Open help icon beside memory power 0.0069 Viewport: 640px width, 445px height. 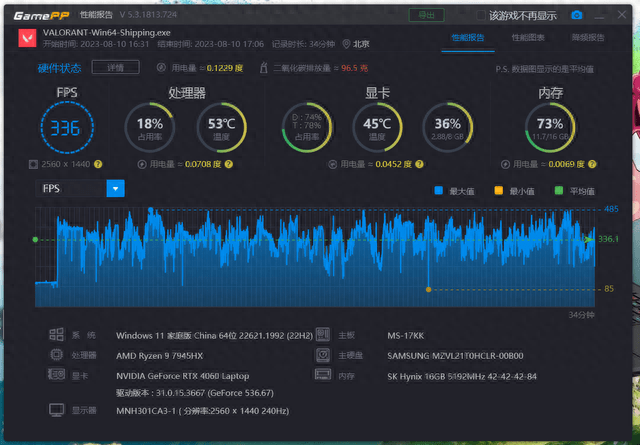click(592, 164)
